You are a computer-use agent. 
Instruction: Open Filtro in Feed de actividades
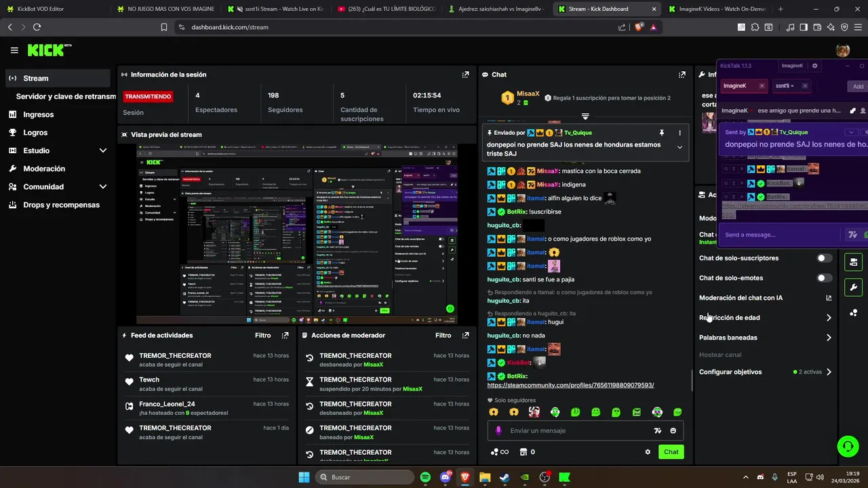tap(262, 335)
